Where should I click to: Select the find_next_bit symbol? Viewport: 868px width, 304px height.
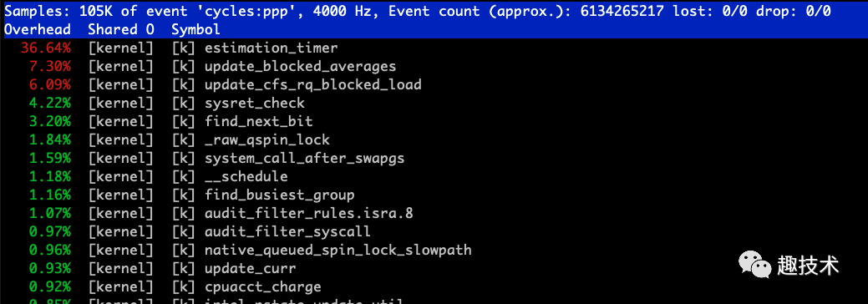[258, 121]
